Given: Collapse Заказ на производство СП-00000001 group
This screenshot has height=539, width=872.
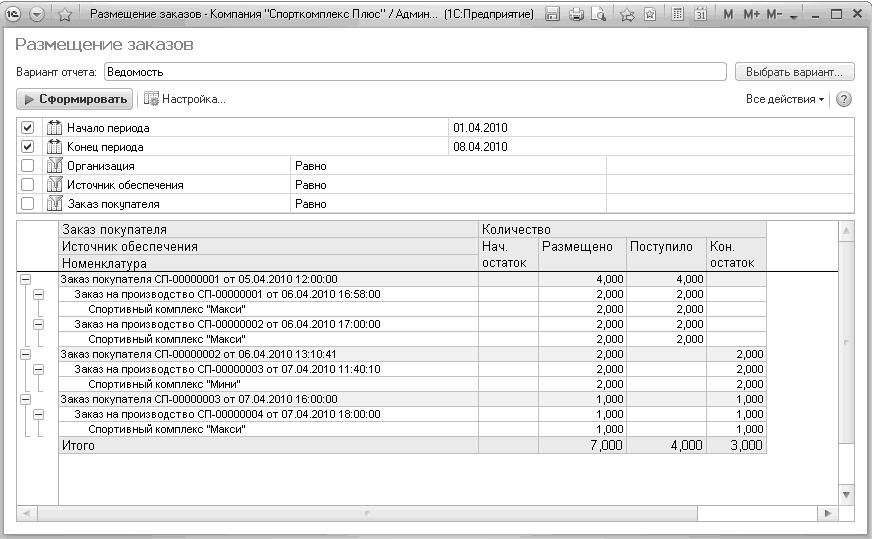Looking at the screenshot, I should tap(38, 294).
